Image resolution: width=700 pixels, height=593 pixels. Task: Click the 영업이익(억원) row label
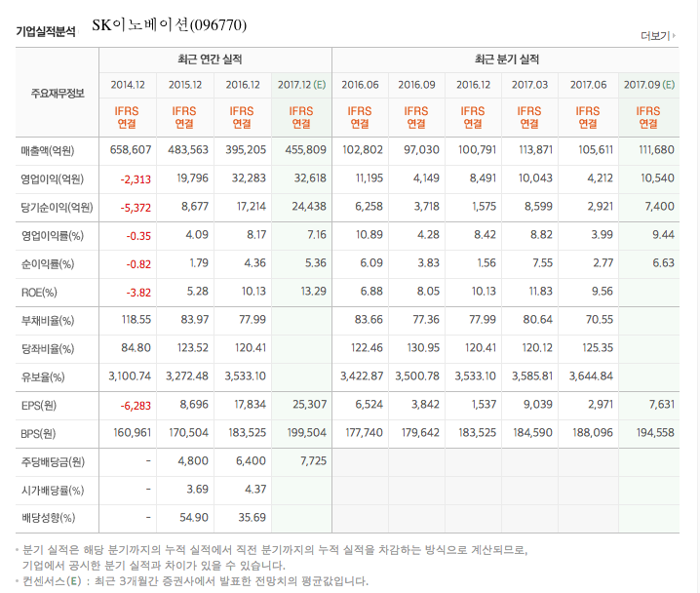(x=53, y=179)
